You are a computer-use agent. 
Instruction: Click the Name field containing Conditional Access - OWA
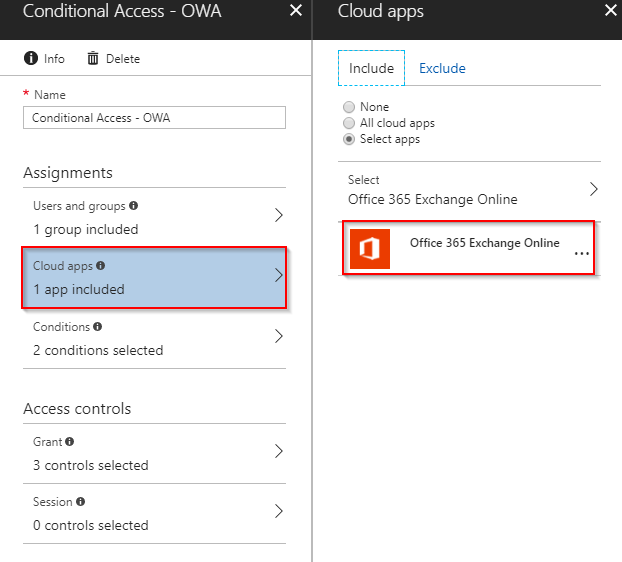(x=154, y=117)
